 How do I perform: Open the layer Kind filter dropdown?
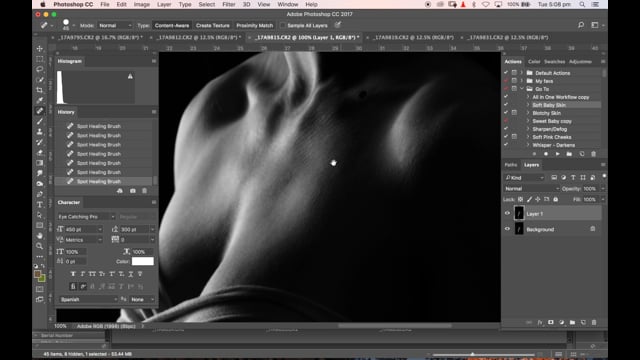(x=524, y=178)
